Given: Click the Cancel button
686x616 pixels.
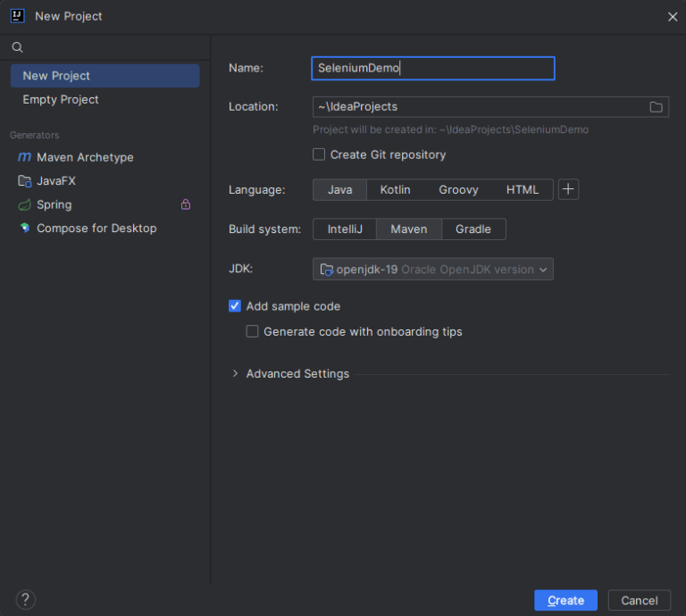Looking at the screenshot, I should (x=640, y=600).
